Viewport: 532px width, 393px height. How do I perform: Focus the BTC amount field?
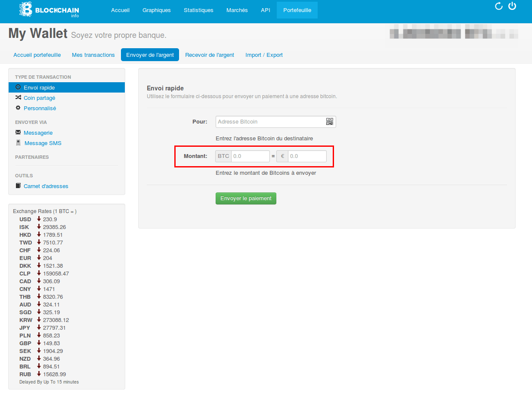pos(250,156)
